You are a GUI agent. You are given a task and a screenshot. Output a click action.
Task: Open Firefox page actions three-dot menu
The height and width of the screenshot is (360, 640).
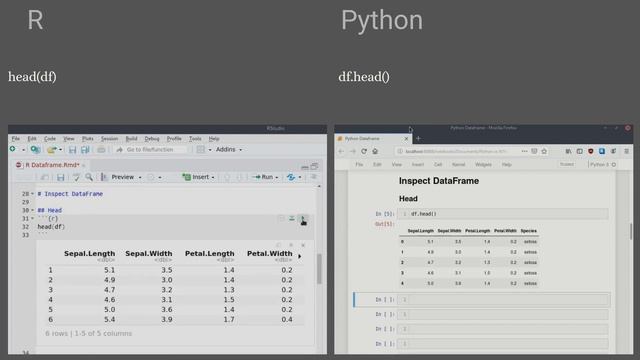(524, 151)
